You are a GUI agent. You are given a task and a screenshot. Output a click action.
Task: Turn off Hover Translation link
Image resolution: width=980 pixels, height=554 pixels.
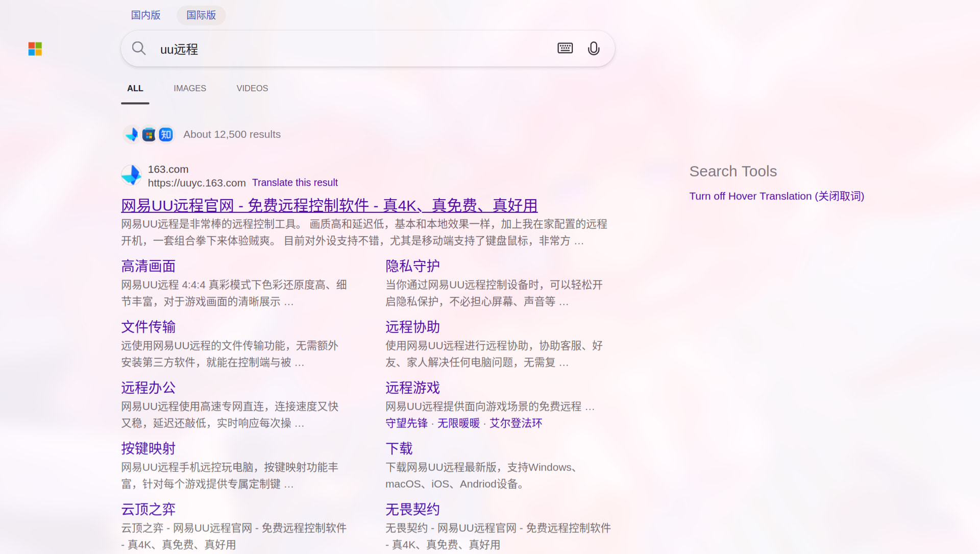pos(777,196)
